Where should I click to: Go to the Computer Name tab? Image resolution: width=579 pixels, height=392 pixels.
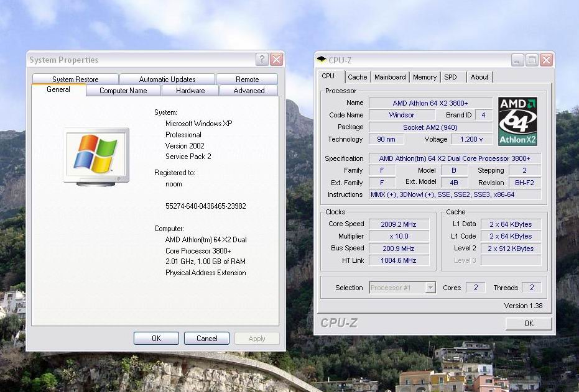123,91
